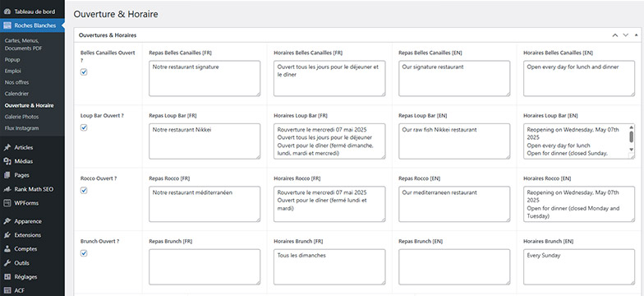Toggle the Brunch Ouvert checkbox
Screen dimensions: 644x296
(x=84, y=253)
